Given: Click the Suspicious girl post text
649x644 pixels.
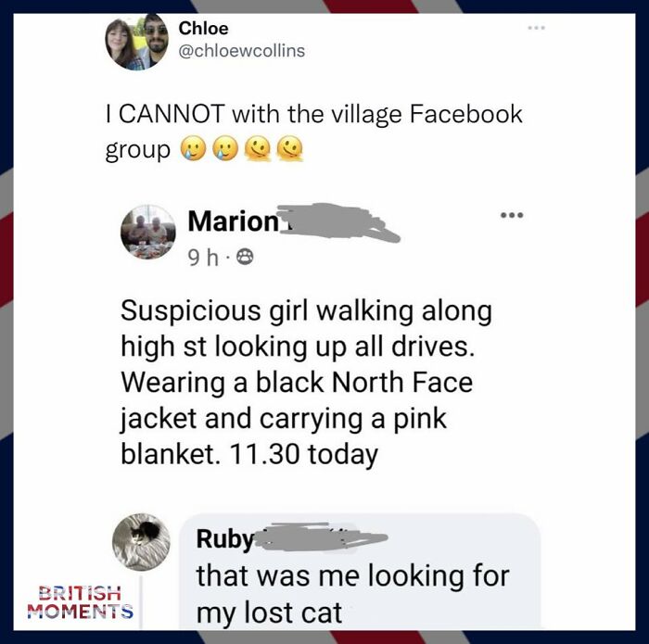Looking at the screenshot, I should point(306,382).
